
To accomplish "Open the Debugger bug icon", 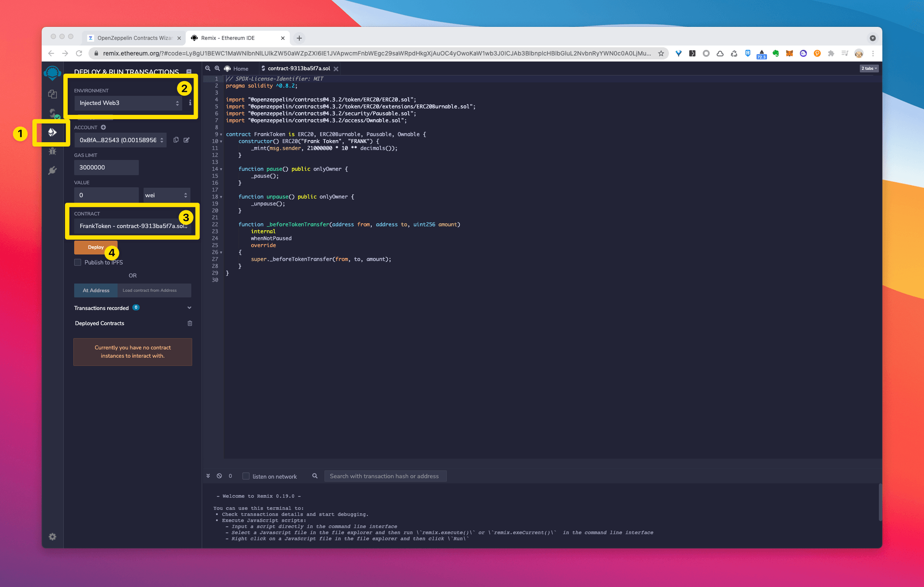I will [52, 151].
